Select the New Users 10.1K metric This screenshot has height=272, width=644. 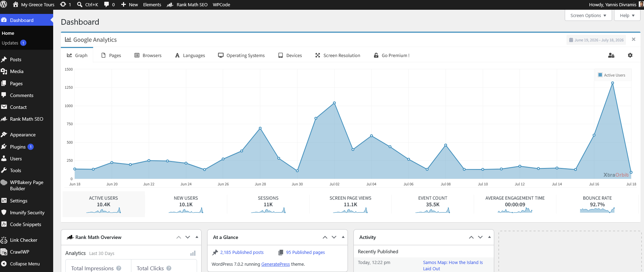point(186,204)
